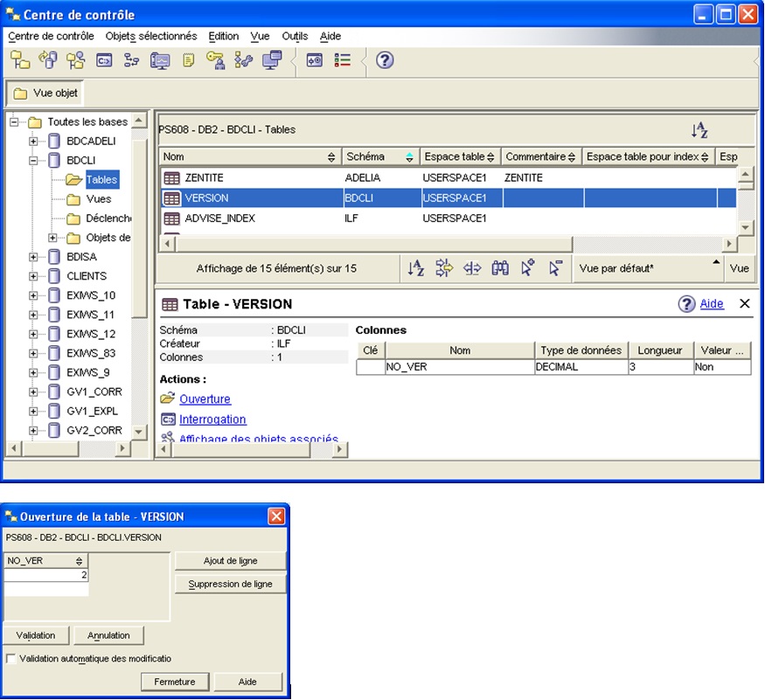This screenshot has width=765, height=700.
Task: Click the deselect all cursor-minus icon
Action: point(555,268)
